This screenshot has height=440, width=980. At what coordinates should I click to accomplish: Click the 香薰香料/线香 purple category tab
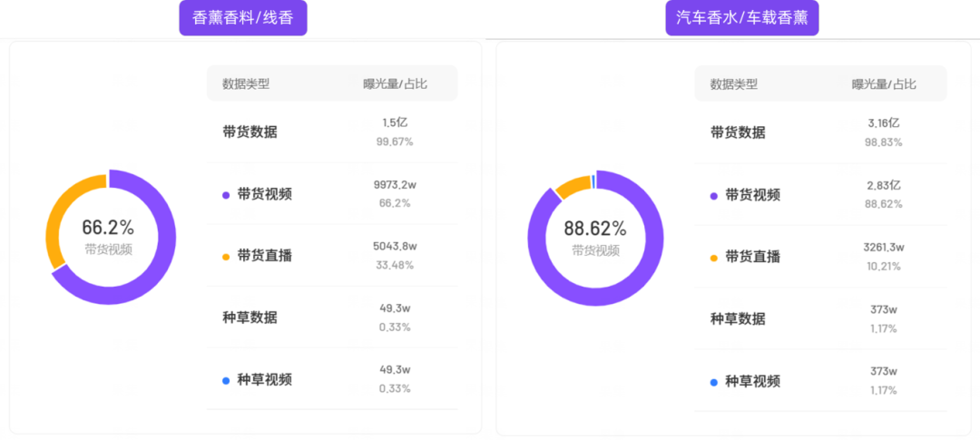(243, 17)
